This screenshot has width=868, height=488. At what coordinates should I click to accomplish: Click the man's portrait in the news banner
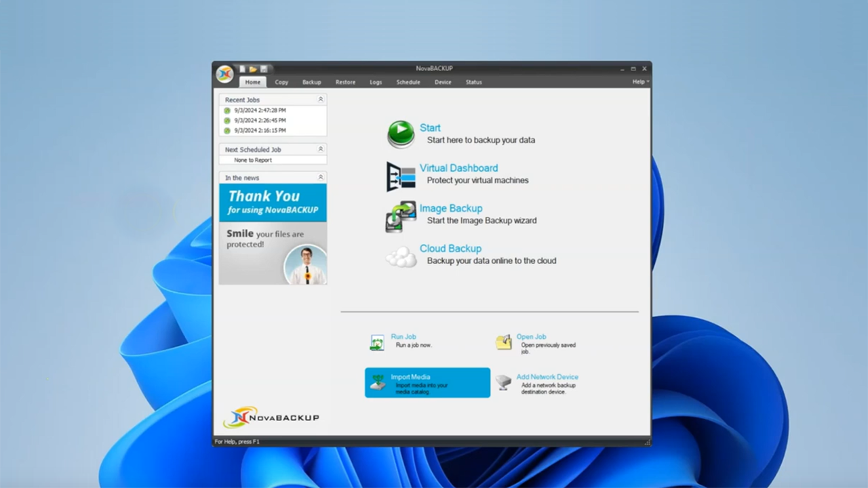pos(306,264)
